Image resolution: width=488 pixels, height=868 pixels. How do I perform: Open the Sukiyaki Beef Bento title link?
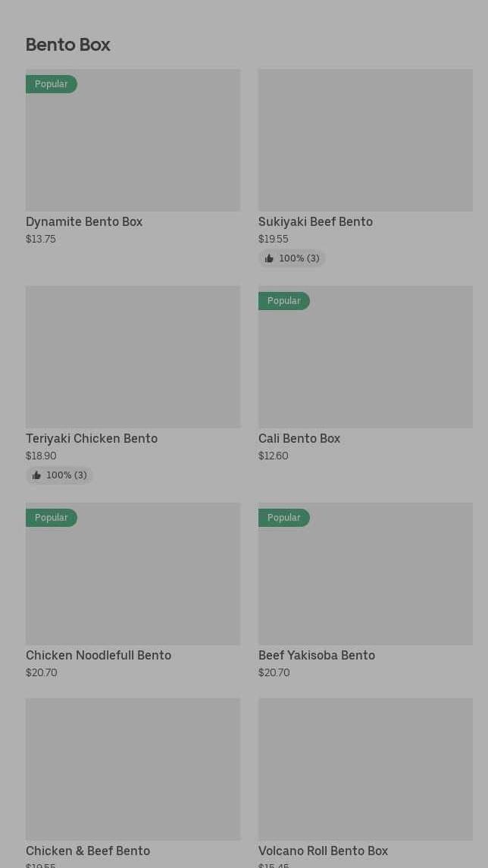coord(315,222)
